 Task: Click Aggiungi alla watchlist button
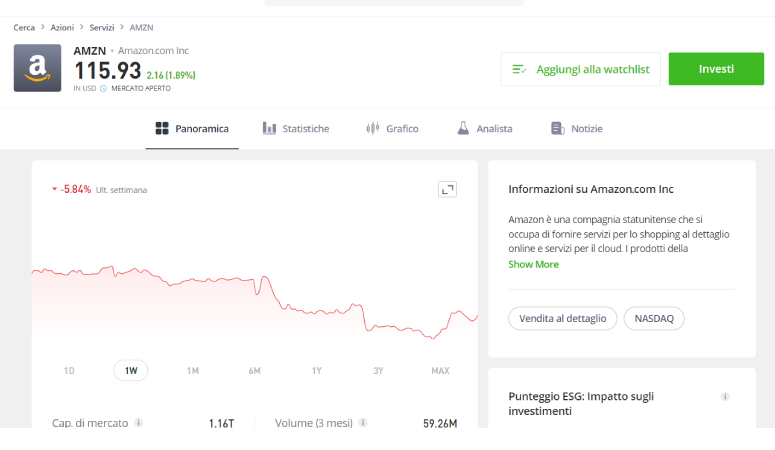(x=580, y=69)
